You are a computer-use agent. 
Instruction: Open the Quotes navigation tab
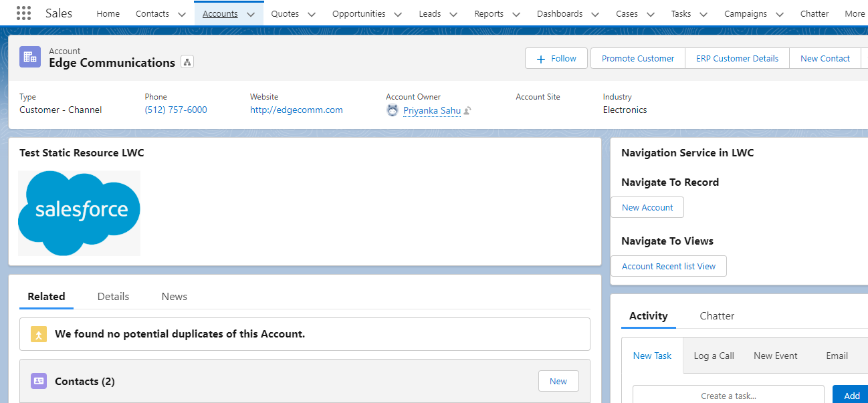(285, 13)
